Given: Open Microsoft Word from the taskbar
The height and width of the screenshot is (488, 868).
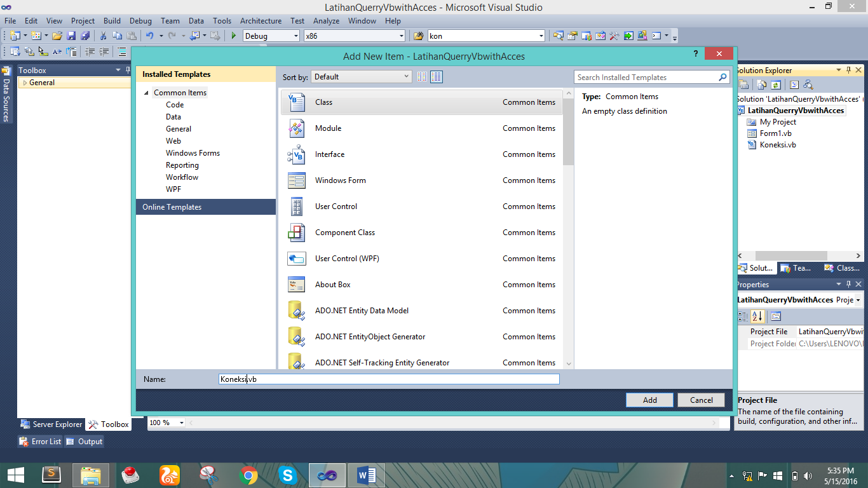Looking at the screenshot, I should 367,475.
